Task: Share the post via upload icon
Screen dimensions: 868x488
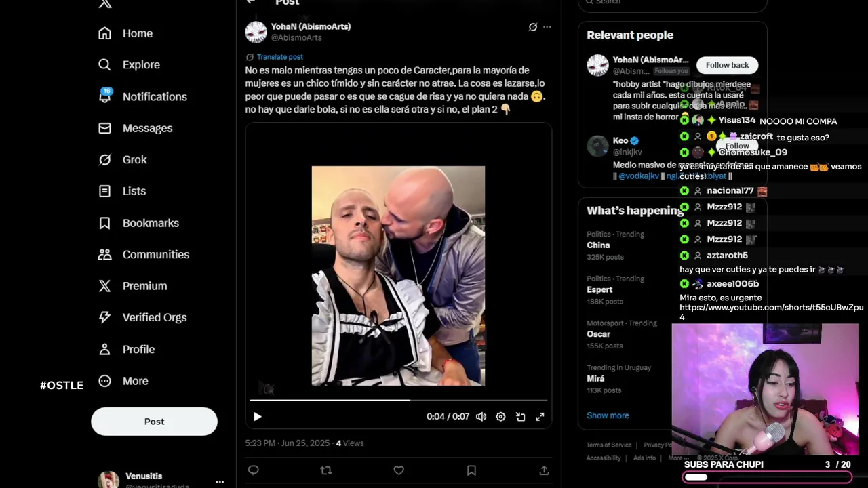Action: pyautogui.click(x=544, y=470)
